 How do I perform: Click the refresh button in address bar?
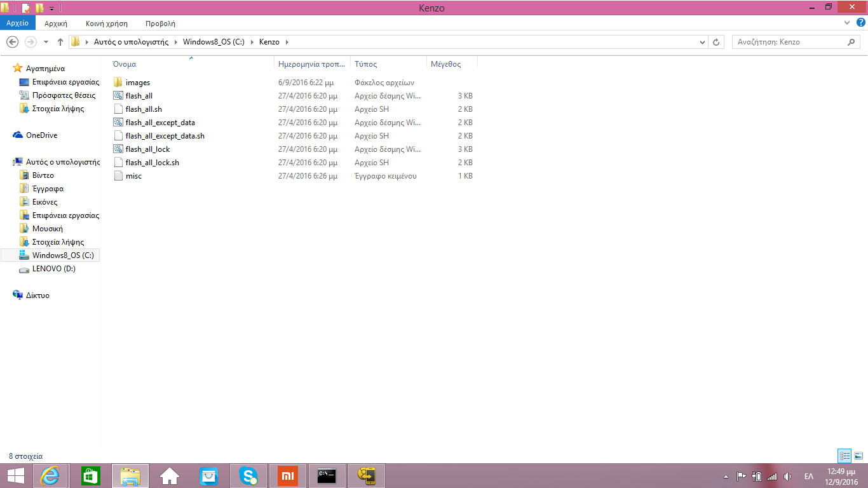point(717,42)
